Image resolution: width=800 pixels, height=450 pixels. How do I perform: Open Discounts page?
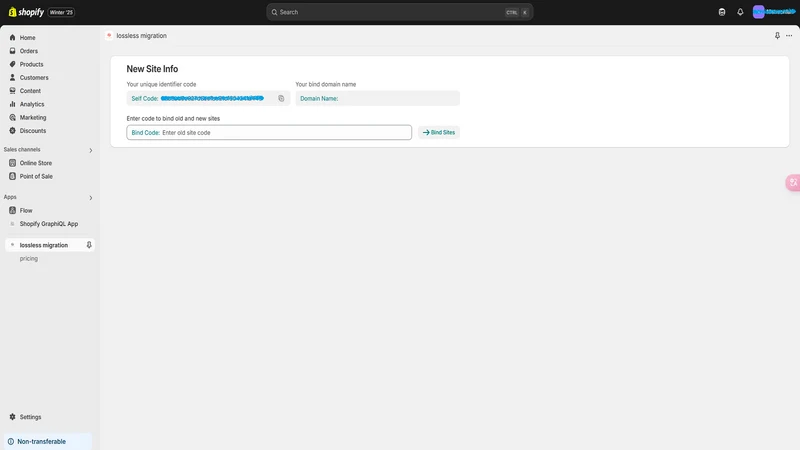[x=33, y=131]
